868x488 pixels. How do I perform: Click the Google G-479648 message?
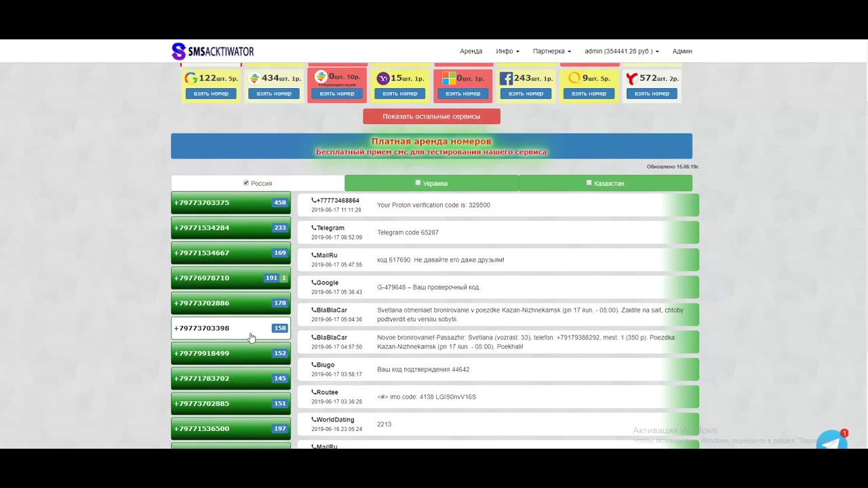point(498,287)
